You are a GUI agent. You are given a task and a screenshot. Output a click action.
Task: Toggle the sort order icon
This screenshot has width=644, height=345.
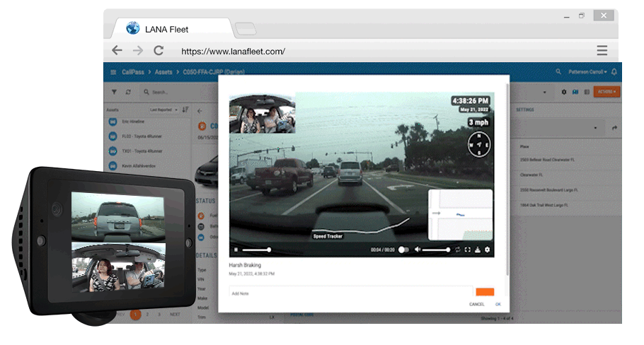[x=185, y=110]
